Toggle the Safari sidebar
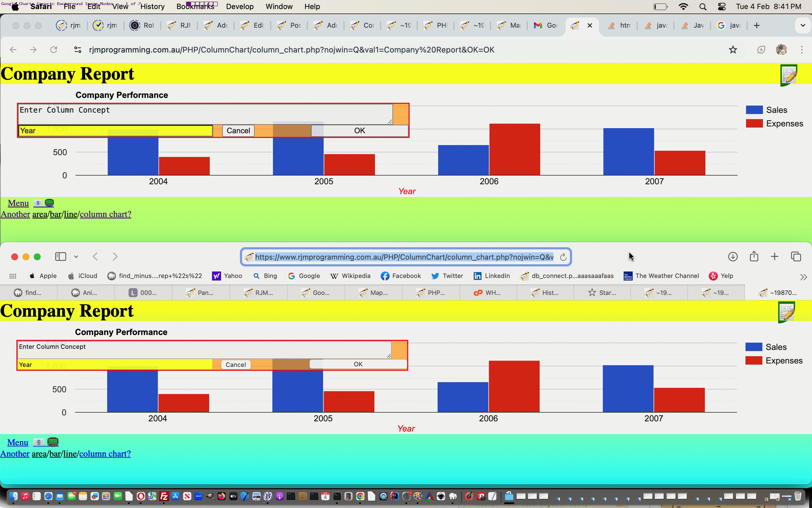The width and height of the screenshot is (812, 508). click(x=60, y=257)
